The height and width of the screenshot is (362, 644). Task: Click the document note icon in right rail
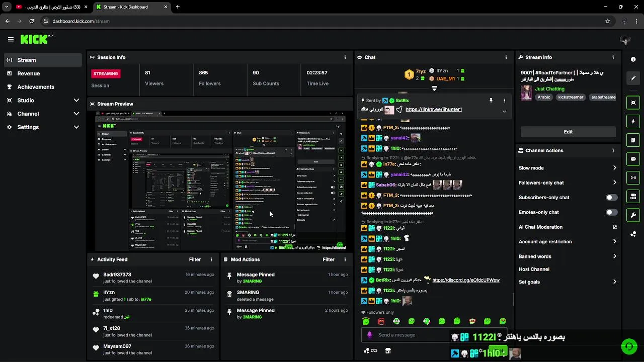(633, 140)
